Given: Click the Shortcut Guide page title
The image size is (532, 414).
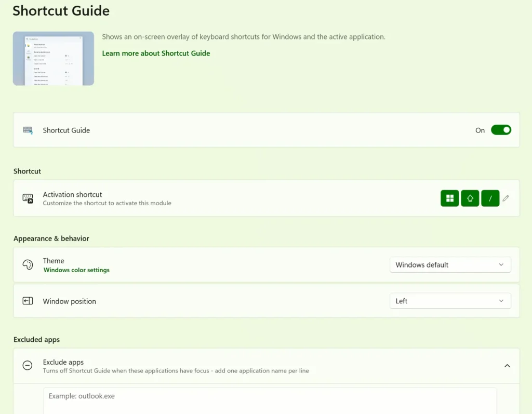Looking at the screenshot, I should [x=61, y=11].
